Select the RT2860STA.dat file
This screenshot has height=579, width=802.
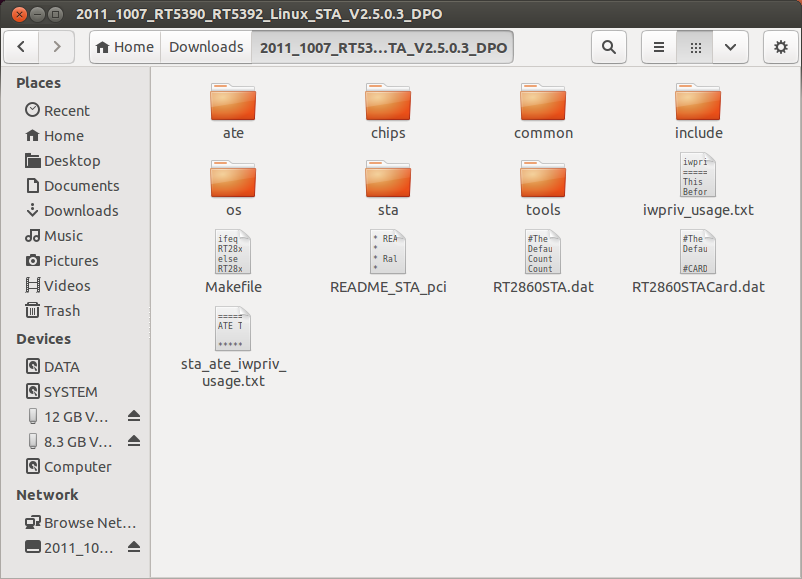tap(543, 262)
